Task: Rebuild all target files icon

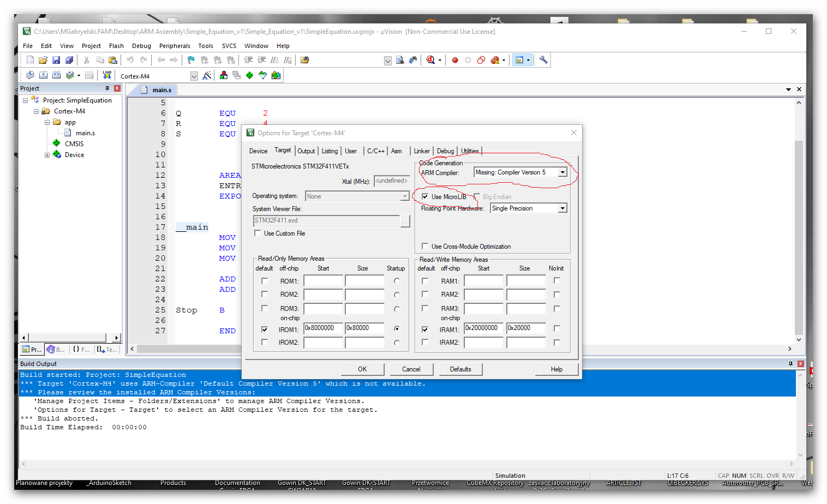Action: [56, 75]
